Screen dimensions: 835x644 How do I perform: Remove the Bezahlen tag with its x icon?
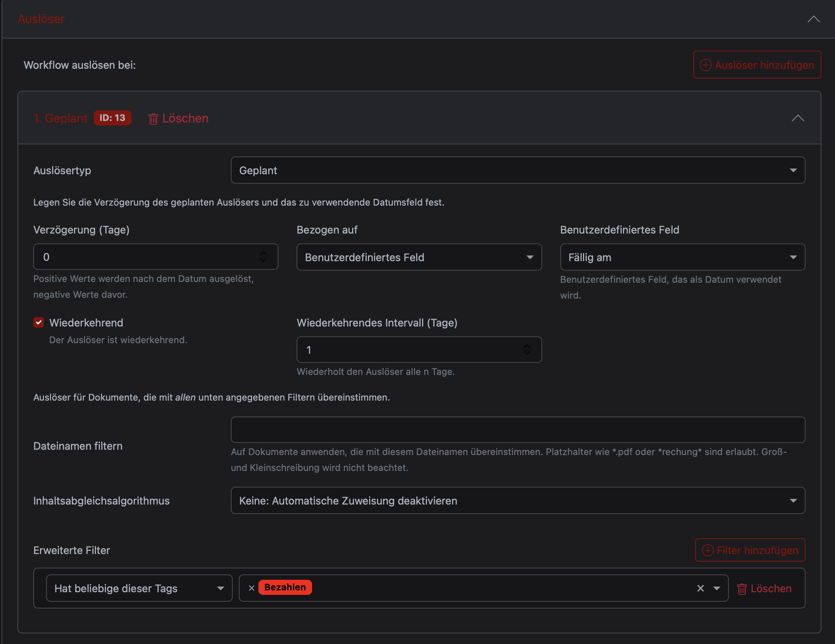(251, 588)
